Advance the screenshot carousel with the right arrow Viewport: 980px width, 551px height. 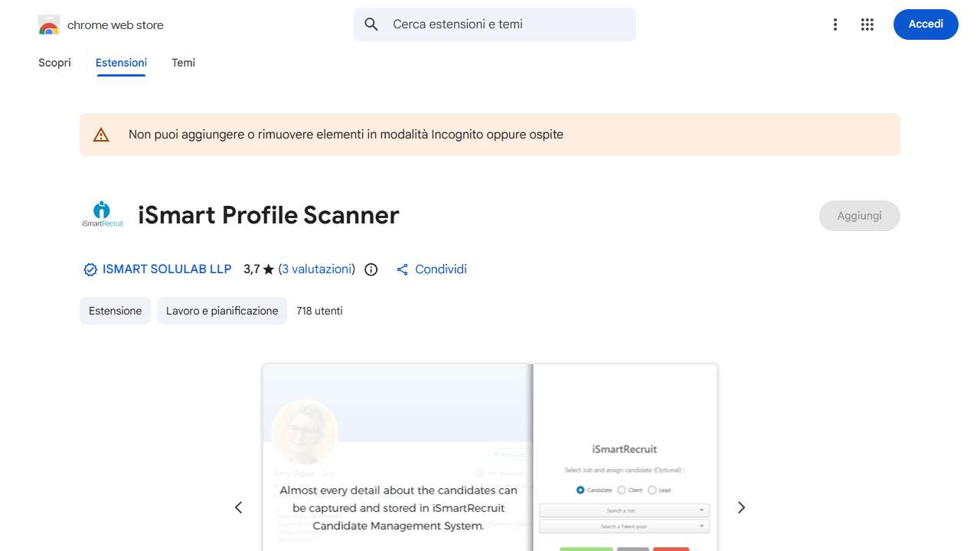coord(740,507)
